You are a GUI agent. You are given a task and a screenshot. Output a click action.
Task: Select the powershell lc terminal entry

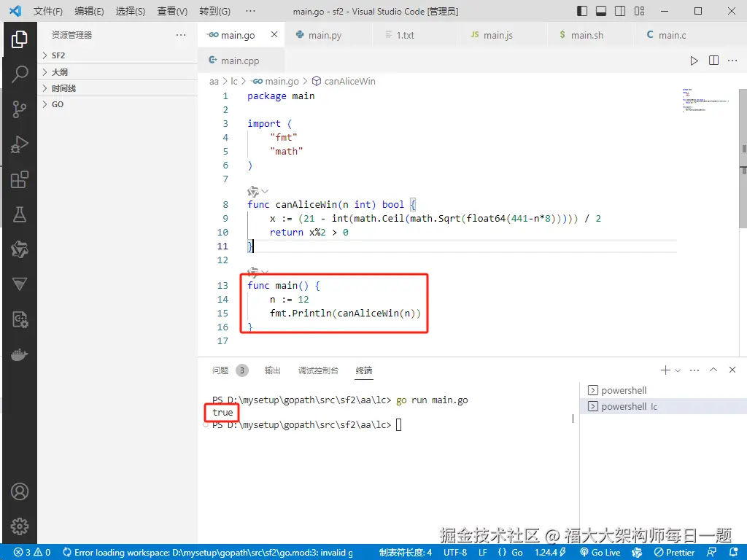click(663, 406)
